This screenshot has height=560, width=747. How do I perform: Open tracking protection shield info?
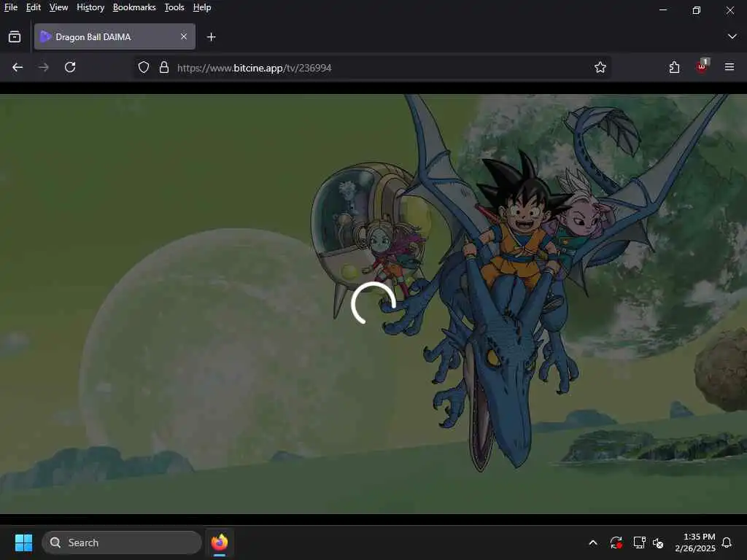click(144, 67)
